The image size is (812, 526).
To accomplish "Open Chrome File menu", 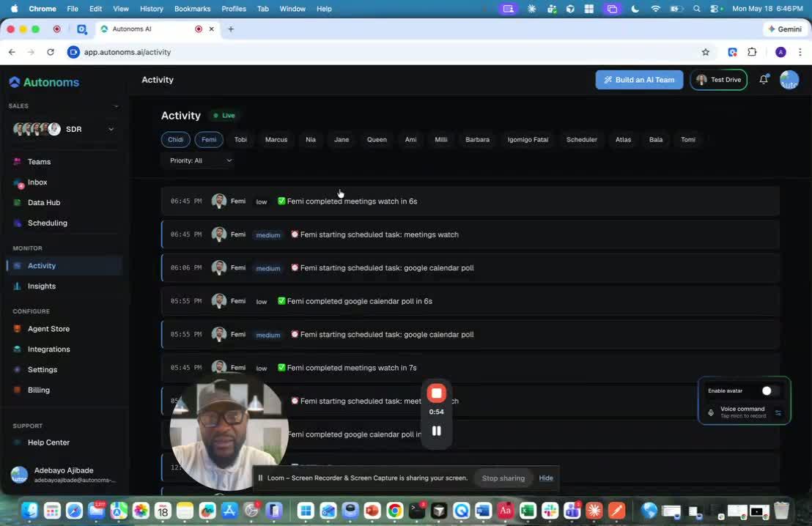I will [x=73, y=9].
